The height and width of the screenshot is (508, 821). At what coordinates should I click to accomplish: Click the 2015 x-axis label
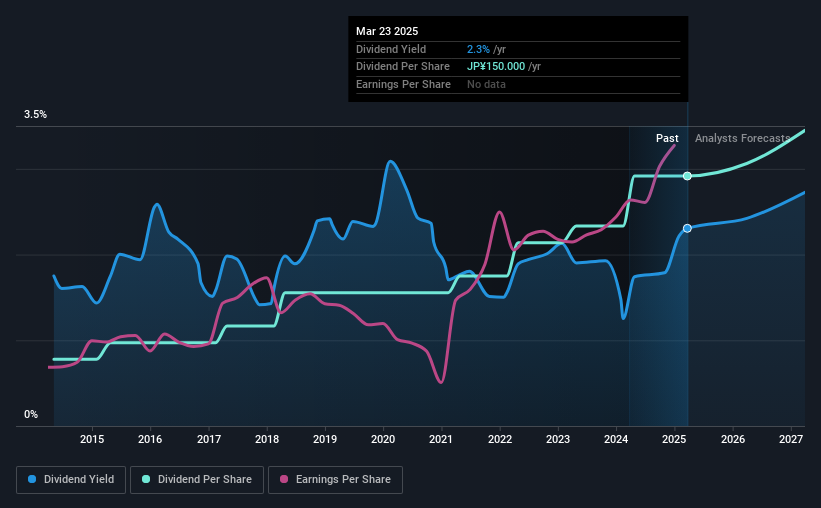pyautogui.click(x=92, y=439)
